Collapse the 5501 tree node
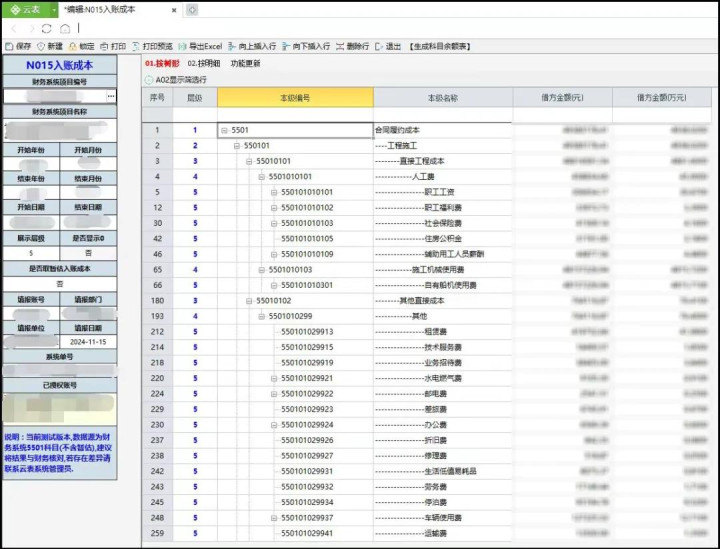Viewport: 720px width, 549px height. pos(224,130)
